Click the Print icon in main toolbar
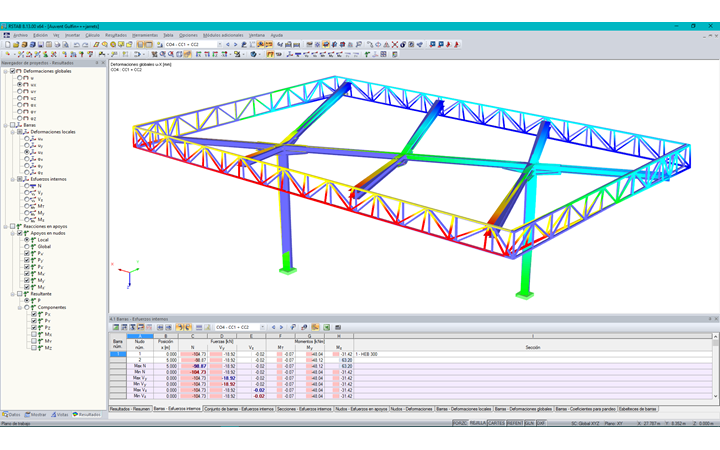The height and width of the screenshot is (450, 720). coord(57,45)
